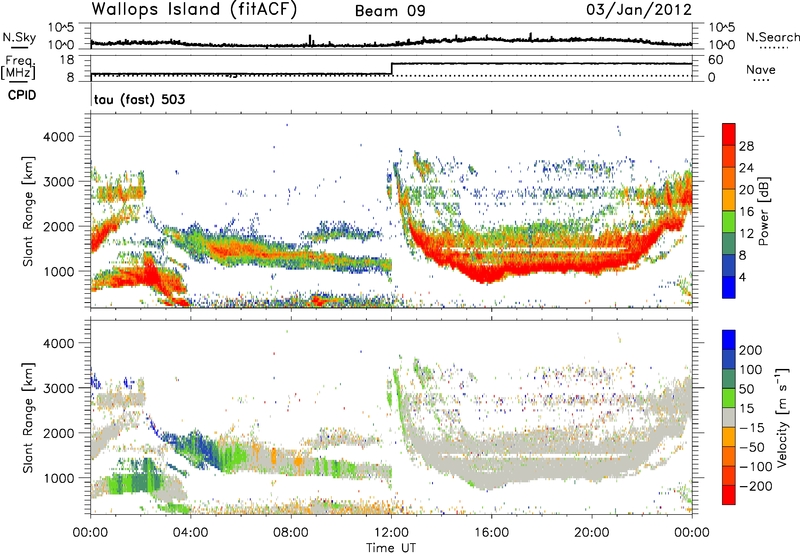Viewport: 800px width, 554px height.
Task: Click the '10^5' tick left of the noise panel
Action: coord(61,27)
